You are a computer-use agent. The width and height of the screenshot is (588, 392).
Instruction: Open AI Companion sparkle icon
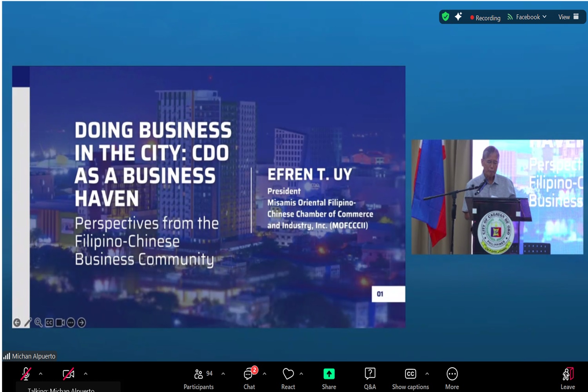[458, 17]
